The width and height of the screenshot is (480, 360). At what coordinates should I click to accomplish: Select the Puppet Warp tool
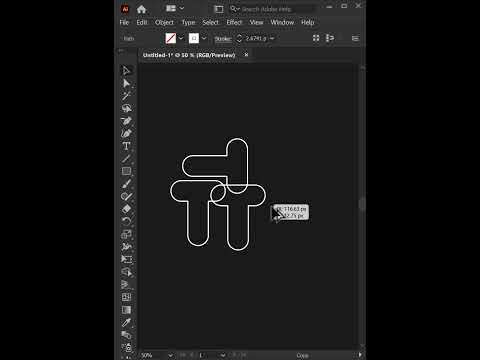[x=126, y=247]
